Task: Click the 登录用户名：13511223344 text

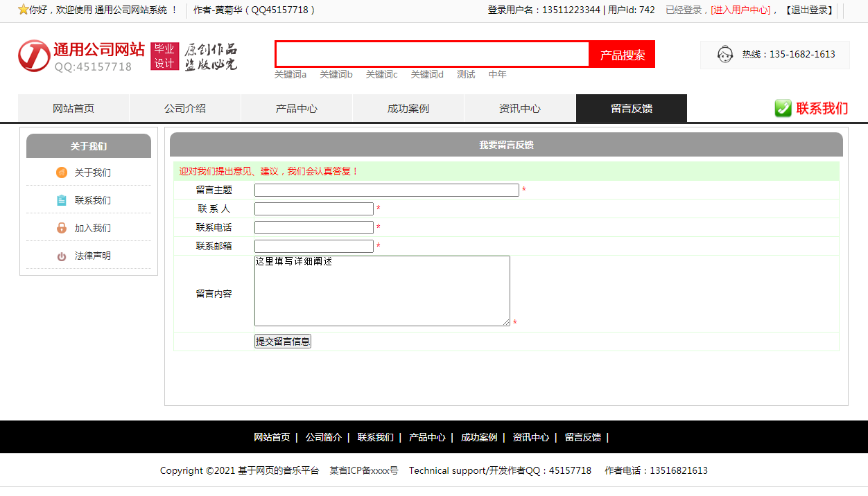Action: (544, 10)
